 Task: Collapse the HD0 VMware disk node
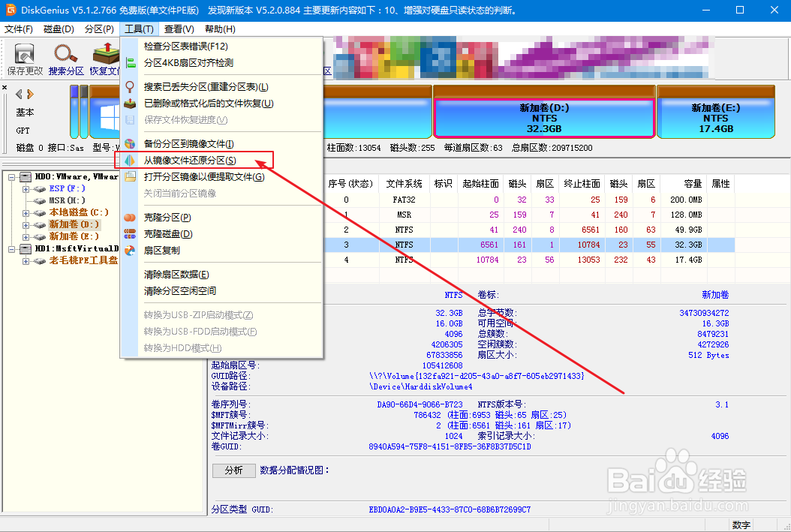11,177
